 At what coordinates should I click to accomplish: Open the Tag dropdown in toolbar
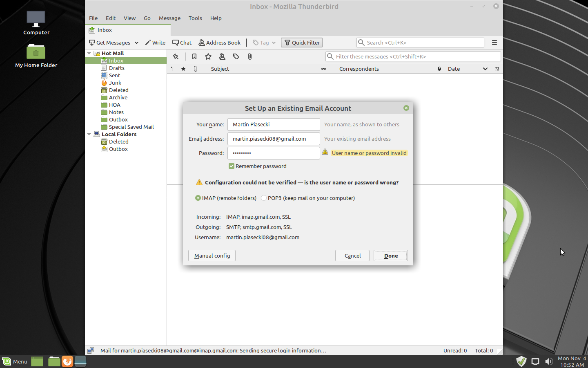(264, 43)
